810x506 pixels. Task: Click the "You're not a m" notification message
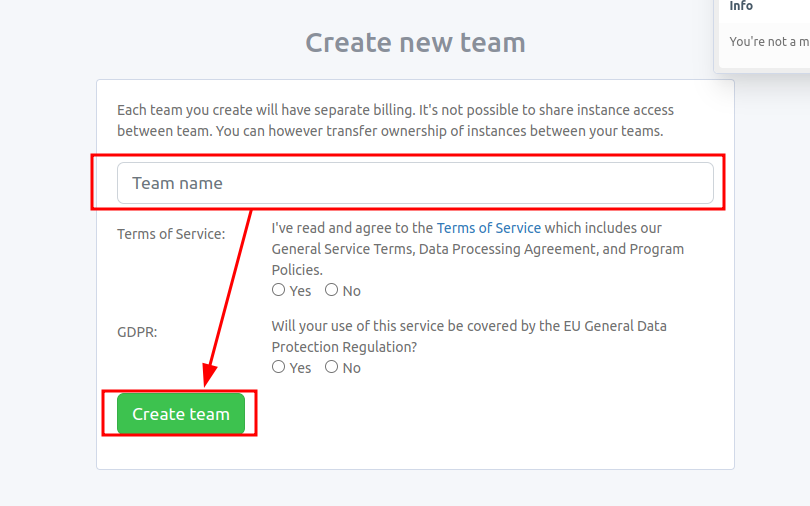[769, 42]
